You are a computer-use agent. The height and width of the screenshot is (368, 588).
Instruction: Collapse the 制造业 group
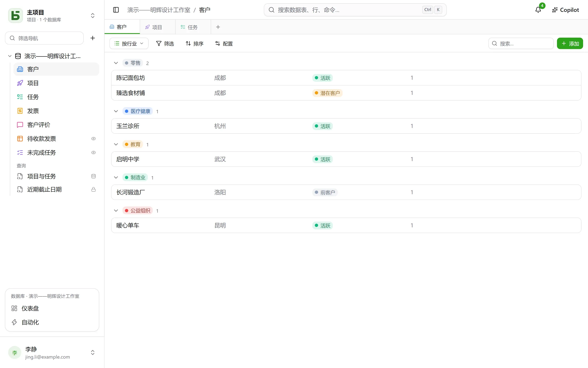point(116,177)
